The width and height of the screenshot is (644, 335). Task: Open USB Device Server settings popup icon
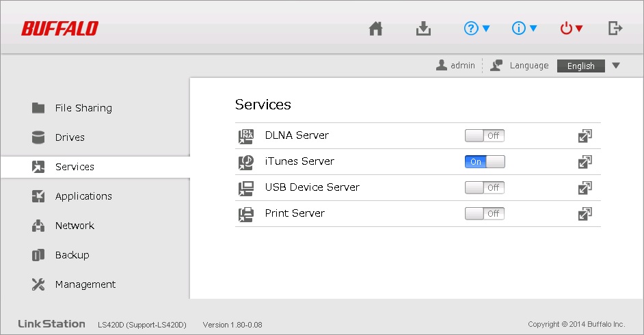pos(585,188)
